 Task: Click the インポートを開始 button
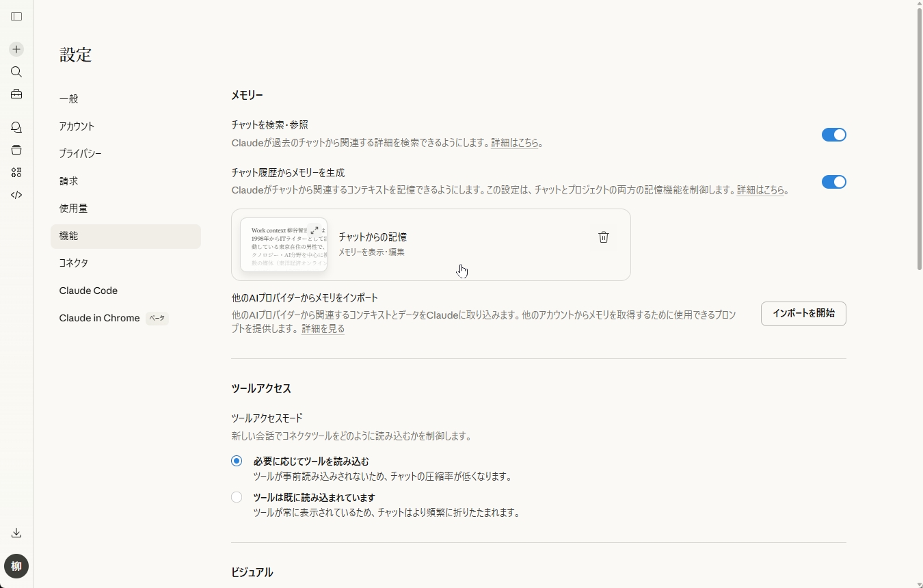click(x=803, y=314)
